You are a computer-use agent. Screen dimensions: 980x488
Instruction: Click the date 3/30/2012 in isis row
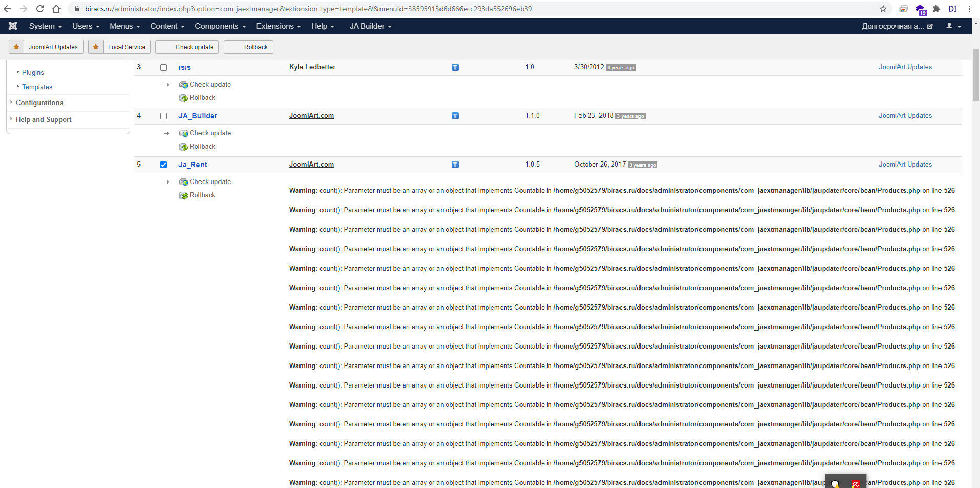[589, 67]
